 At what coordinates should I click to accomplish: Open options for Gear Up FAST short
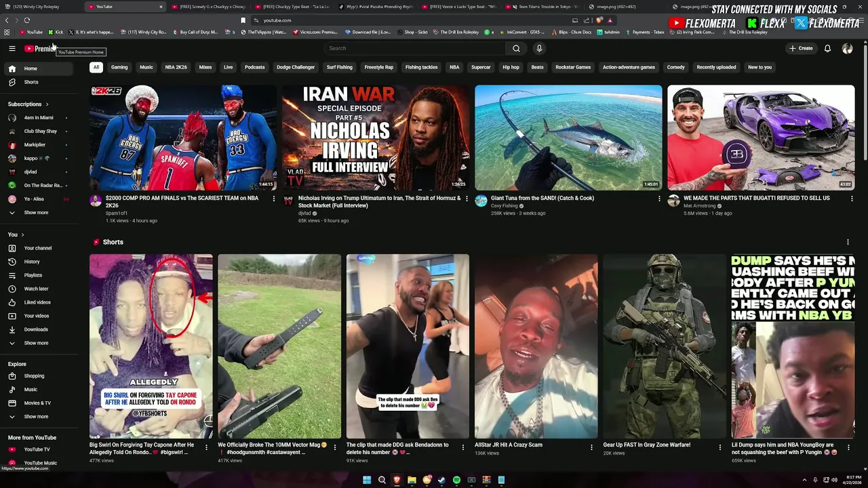(x=720, y=447)
